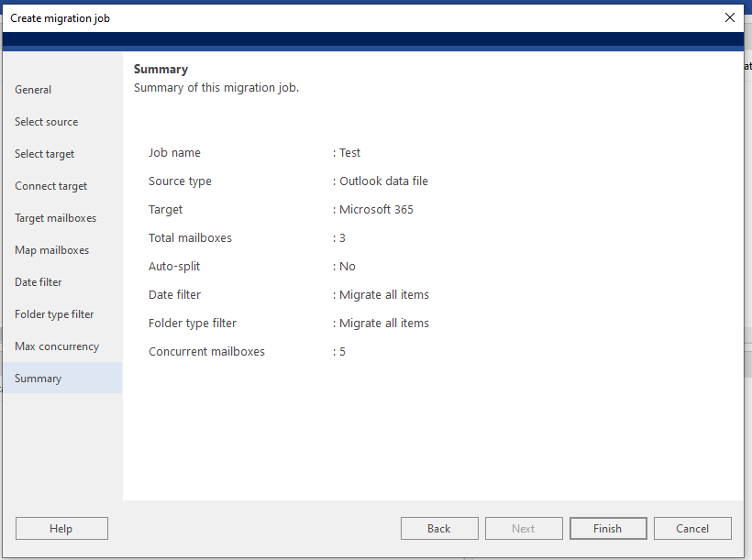Select the Map mailboxes step
Viewport: 752px width, 560px height.
click(51, 249)
